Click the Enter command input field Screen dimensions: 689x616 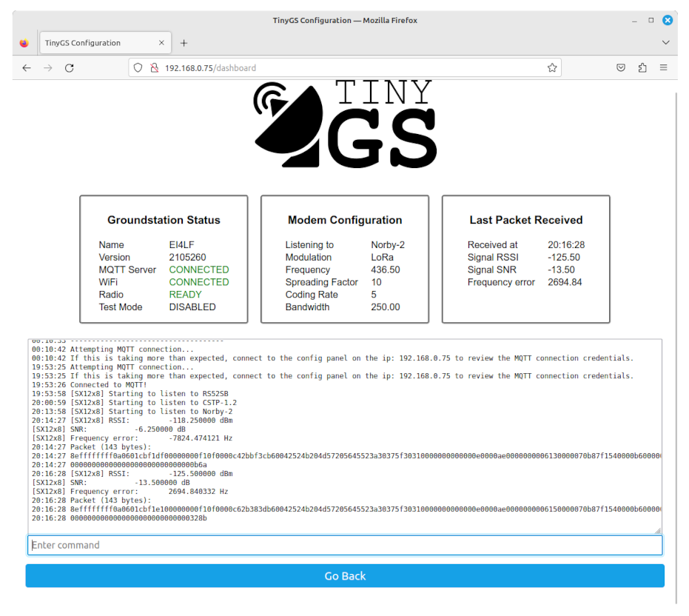pyautogui.click(x=345, y=545)
